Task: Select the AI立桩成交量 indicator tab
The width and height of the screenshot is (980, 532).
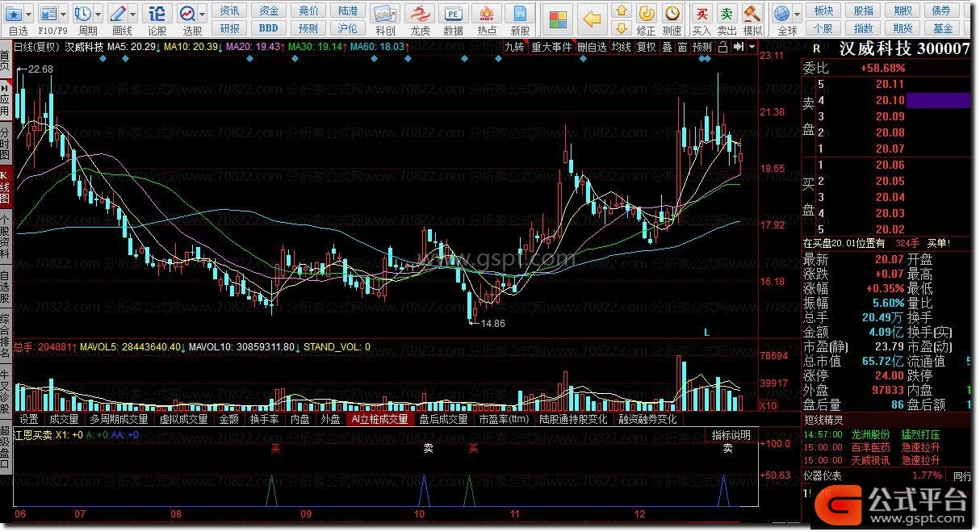Action: click(379, 419)
